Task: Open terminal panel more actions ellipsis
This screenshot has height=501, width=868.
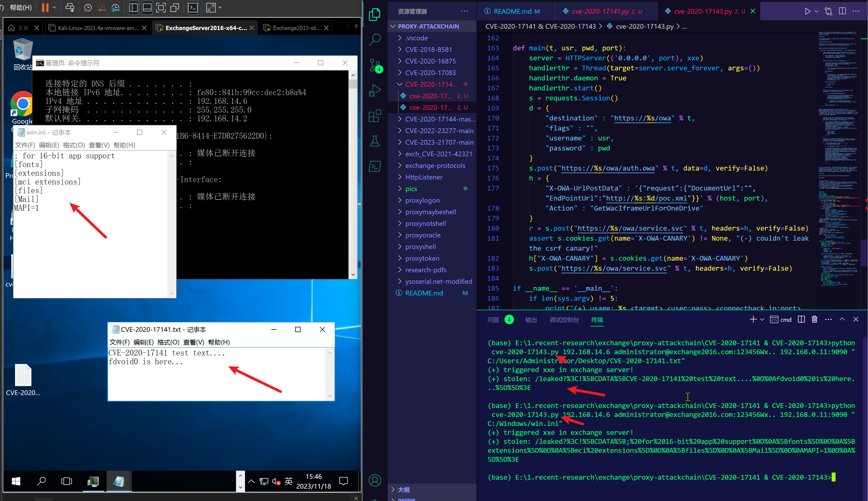Action: [x=828, y=319]
